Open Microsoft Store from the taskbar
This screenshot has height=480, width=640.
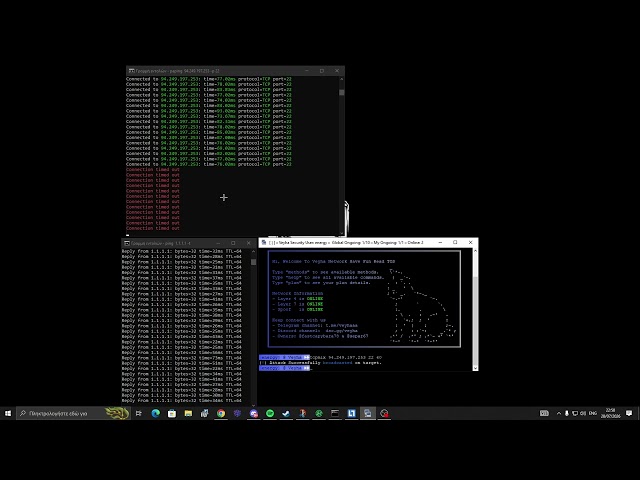pos(172,413)
